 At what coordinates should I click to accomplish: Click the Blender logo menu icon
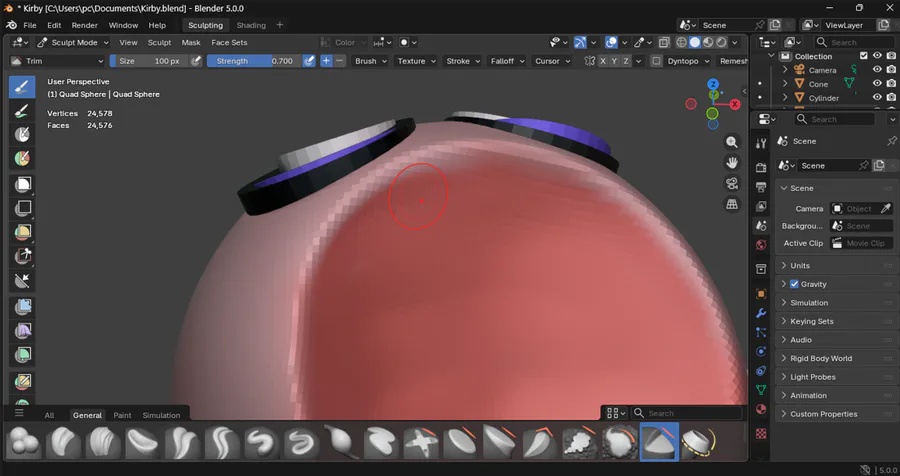[x=11, y=25]
